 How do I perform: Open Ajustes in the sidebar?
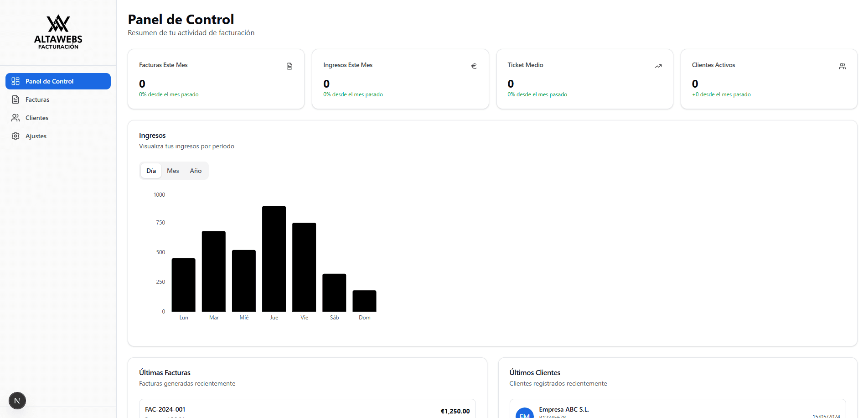[x=36, y=136]
